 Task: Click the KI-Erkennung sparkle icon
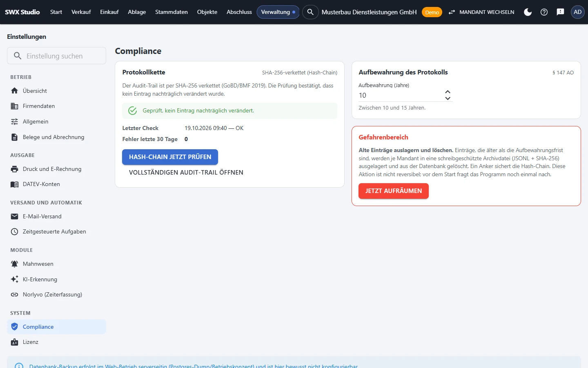point(15,279)
